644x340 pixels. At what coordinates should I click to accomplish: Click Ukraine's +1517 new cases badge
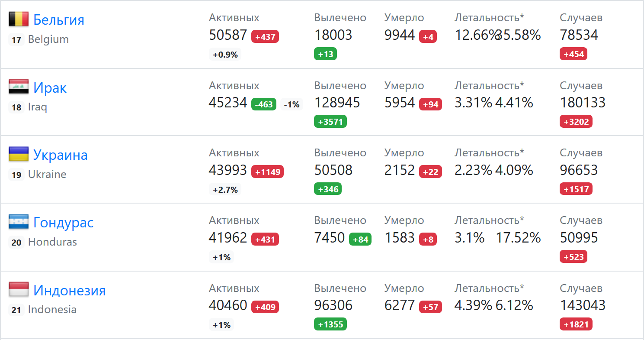click(576, 189)
